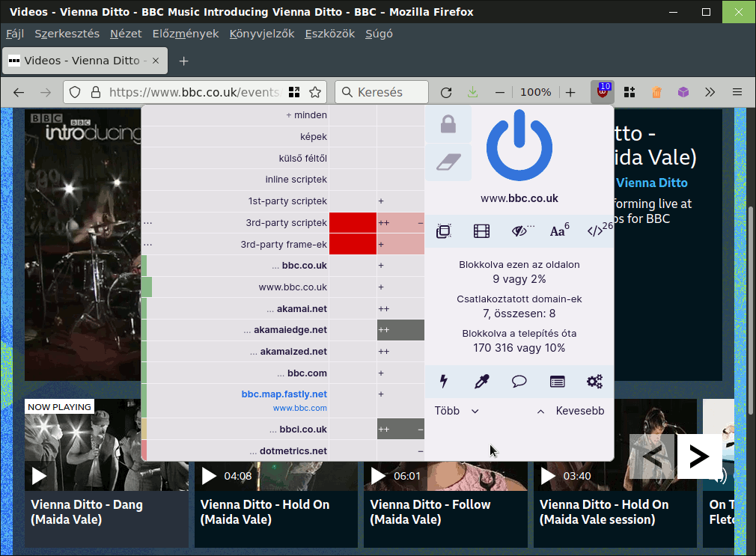Collapse options with Kevesebb
This screenshot has height=556, width=756.
tap(571, 411)
